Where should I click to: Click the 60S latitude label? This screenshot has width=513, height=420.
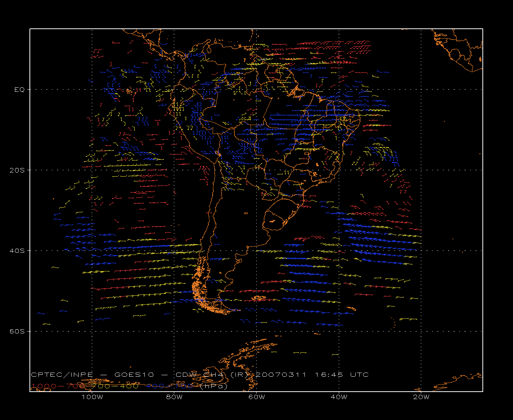(17, 332)
